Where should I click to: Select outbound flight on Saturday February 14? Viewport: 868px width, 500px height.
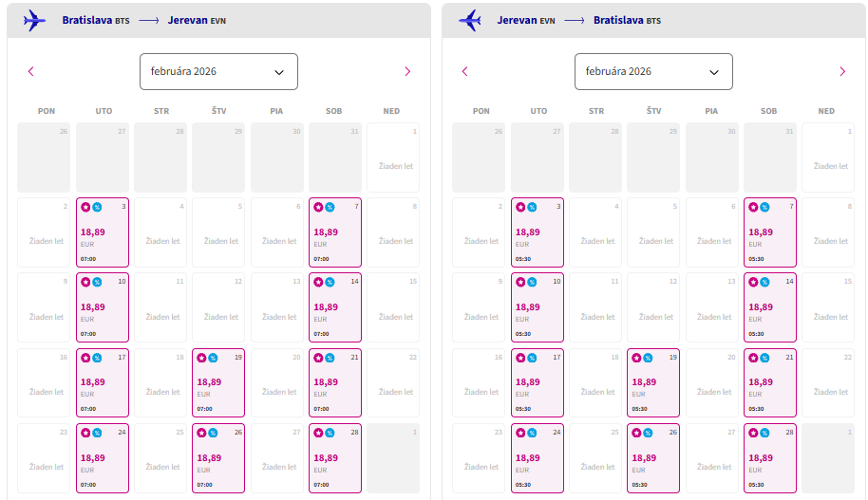click(334, 307)
